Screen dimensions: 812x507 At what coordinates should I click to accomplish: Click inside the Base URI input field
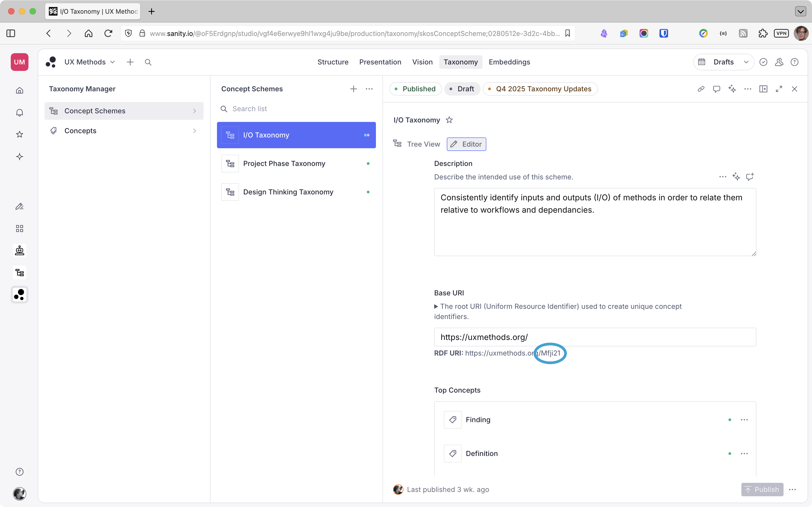click(595, 337)
